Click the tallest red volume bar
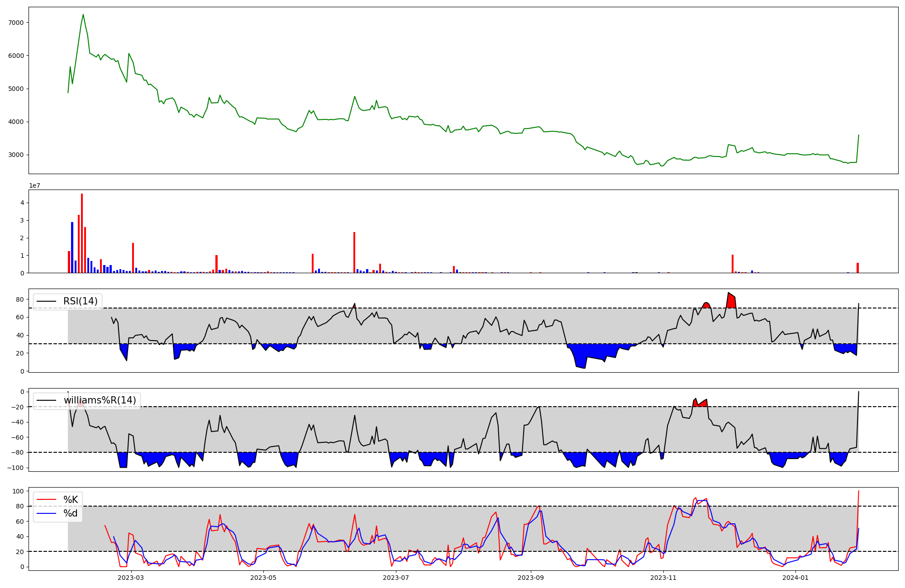Image resolution: width=905 pixels, height=588 pixels. [82, 233]
